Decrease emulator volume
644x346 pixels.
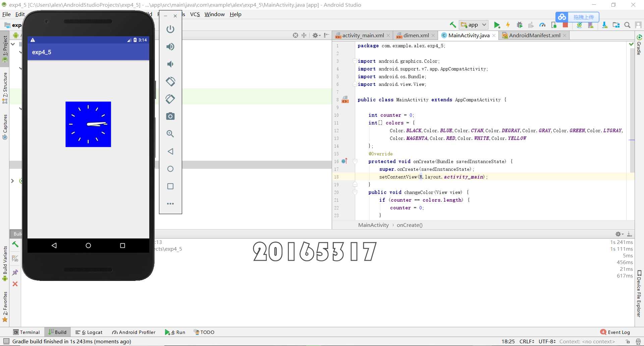point(170,64)
